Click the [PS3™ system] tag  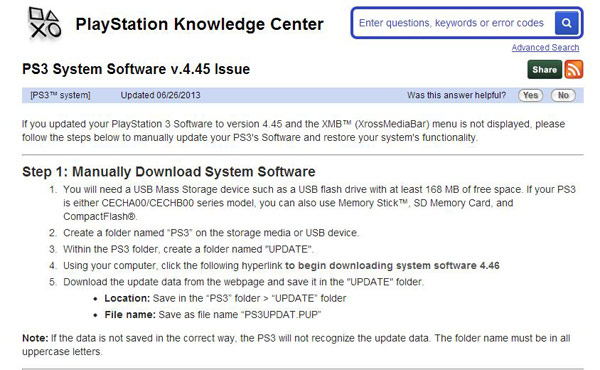[x=60, y=95]
